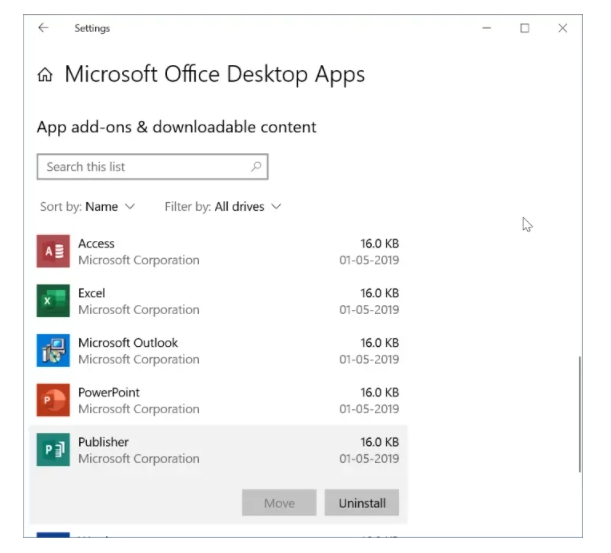
Task: Click the Excel app icon
Action: point(53,300)
